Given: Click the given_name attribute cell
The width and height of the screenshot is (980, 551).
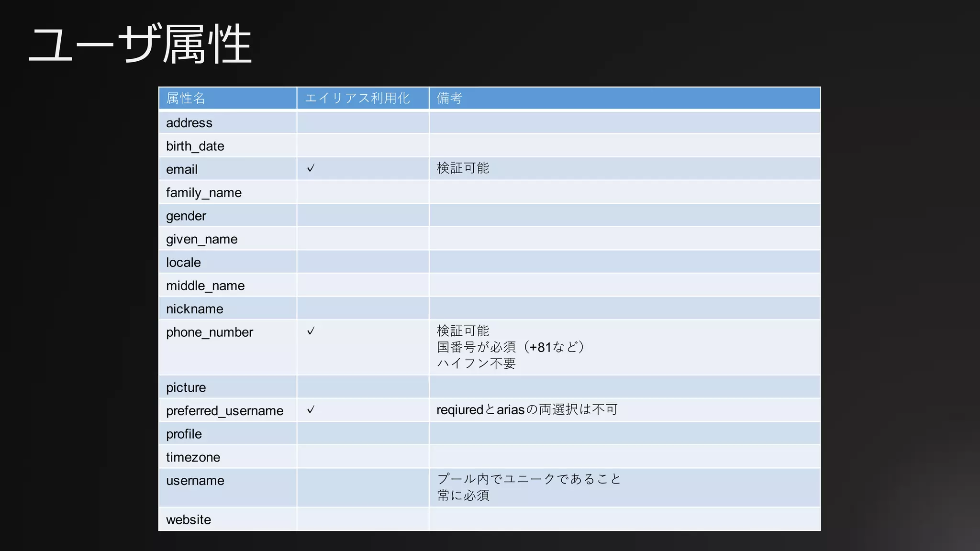Looking at the screenshot, I should (x=228, y=239).
